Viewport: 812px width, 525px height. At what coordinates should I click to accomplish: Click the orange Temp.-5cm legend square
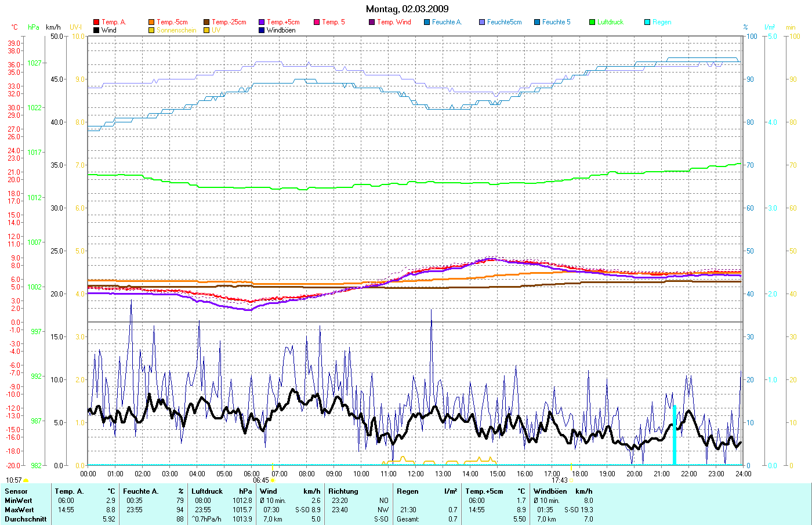coord(151,22)
